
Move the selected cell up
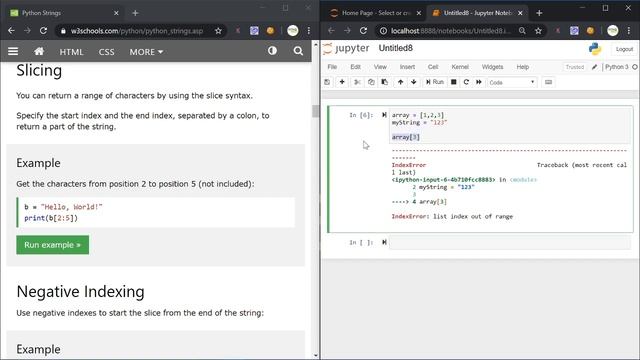(400, 82)
